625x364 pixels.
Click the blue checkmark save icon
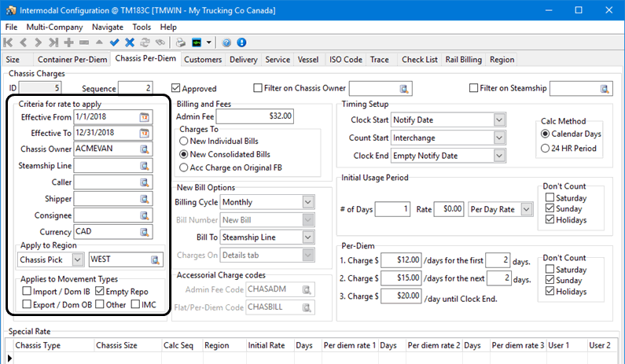115,42
